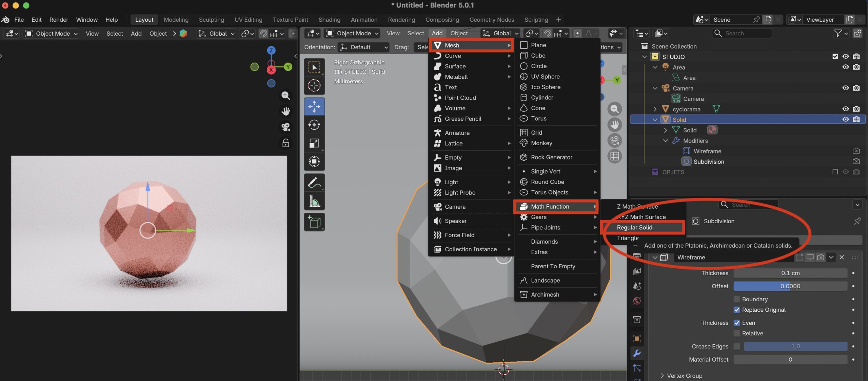The height and width of the screenshot is (381, 868).
Task: Select the Measure tool icon
Action: [314, 201]
